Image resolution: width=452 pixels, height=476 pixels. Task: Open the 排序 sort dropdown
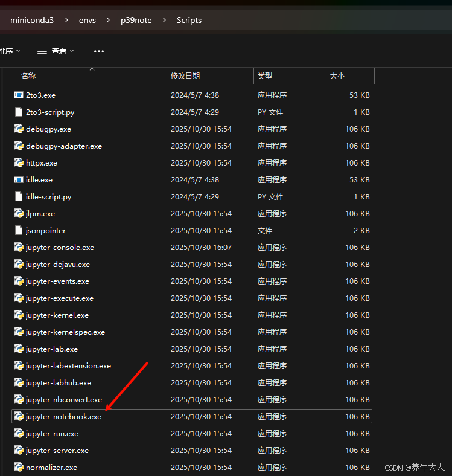[x=10, y=51]
